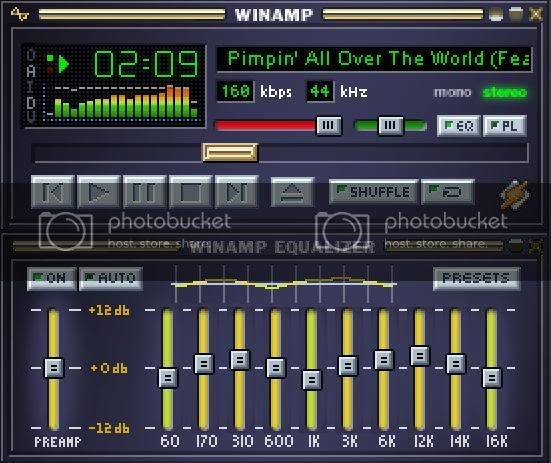Image resolution: width=551 pixels, height=463 pixels.
Task: Start playback with the Play button
Action: pyautogui.click(x=99, y=192)
